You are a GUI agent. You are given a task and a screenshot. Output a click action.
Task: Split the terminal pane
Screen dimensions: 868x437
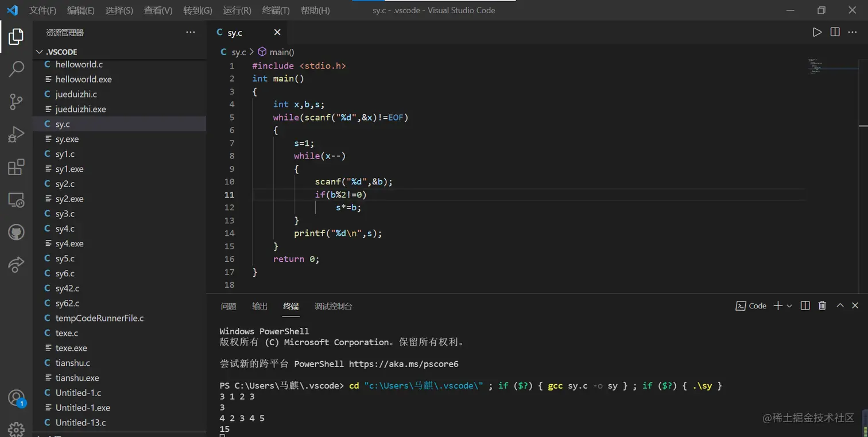tap(805, 305)
